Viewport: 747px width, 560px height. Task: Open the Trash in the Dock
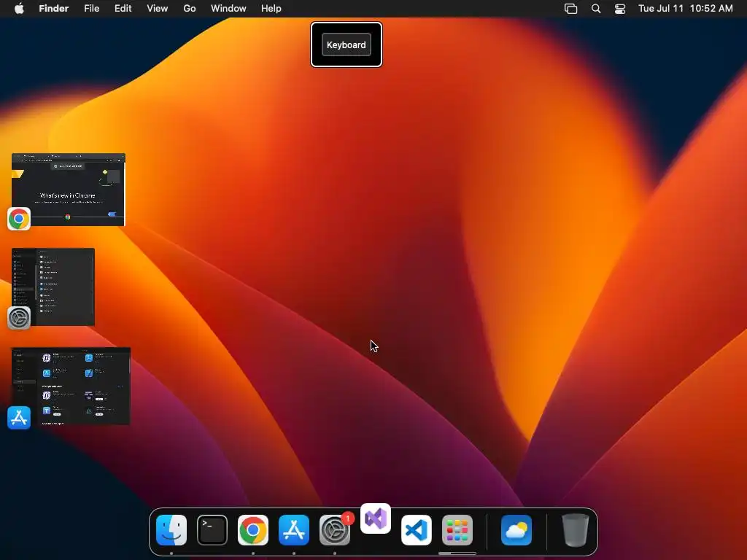(576, 530)
